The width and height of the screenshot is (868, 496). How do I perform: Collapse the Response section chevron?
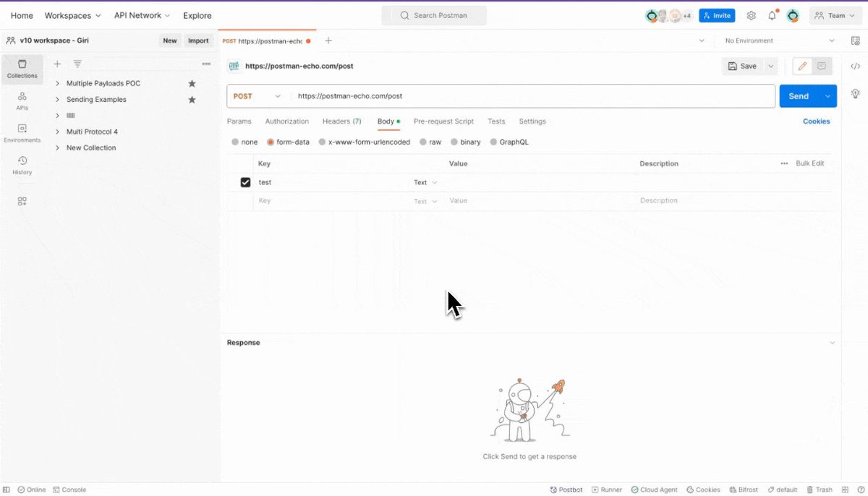coord(832,343)
